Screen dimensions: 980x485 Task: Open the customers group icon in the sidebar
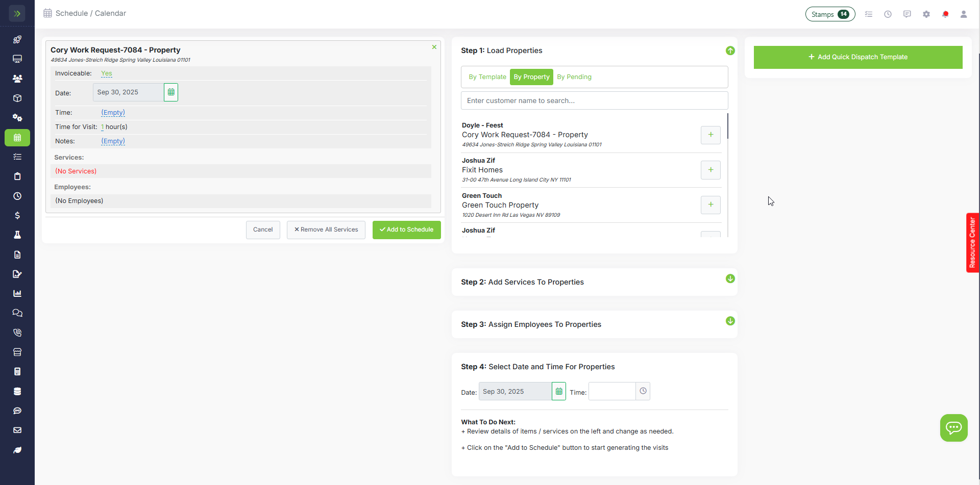click(x=17, y=79)
